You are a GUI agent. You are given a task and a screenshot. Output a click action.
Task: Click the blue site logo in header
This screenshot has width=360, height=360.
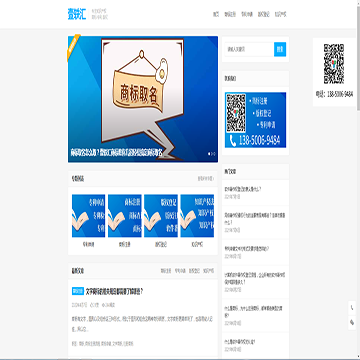pos(77,14)
